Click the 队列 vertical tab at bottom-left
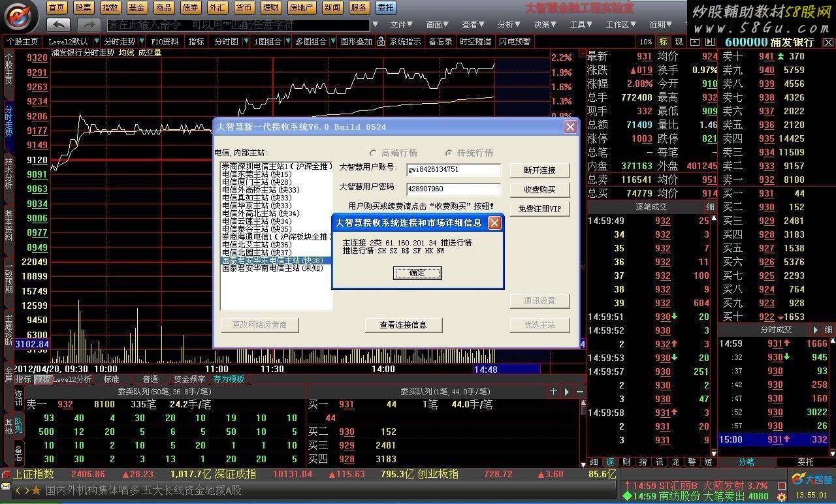Viewport: 836px width, 504px height. tap(18, 426)
